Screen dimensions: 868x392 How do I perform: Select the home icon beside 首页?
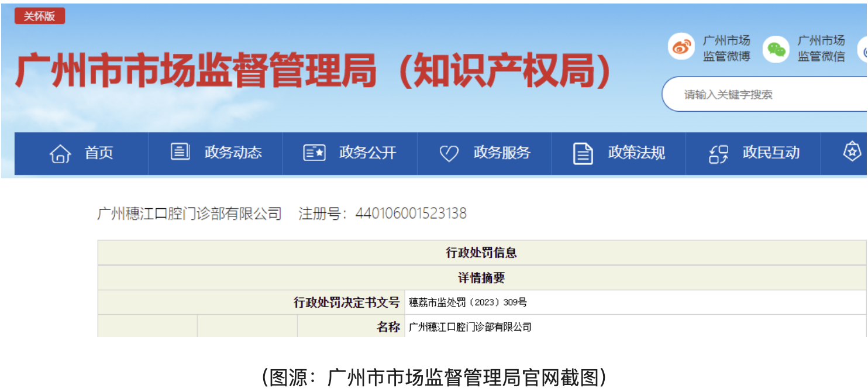coord(61,153)
